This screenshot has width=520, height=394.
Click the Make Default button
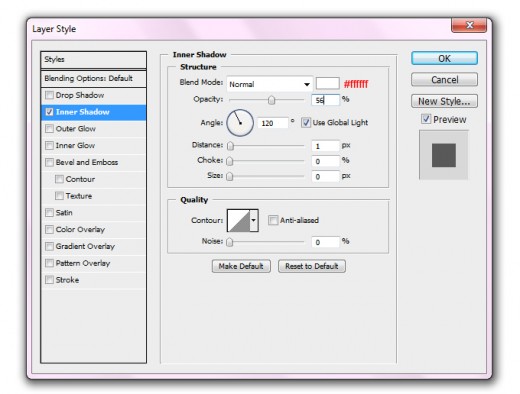tap(241, 266)
